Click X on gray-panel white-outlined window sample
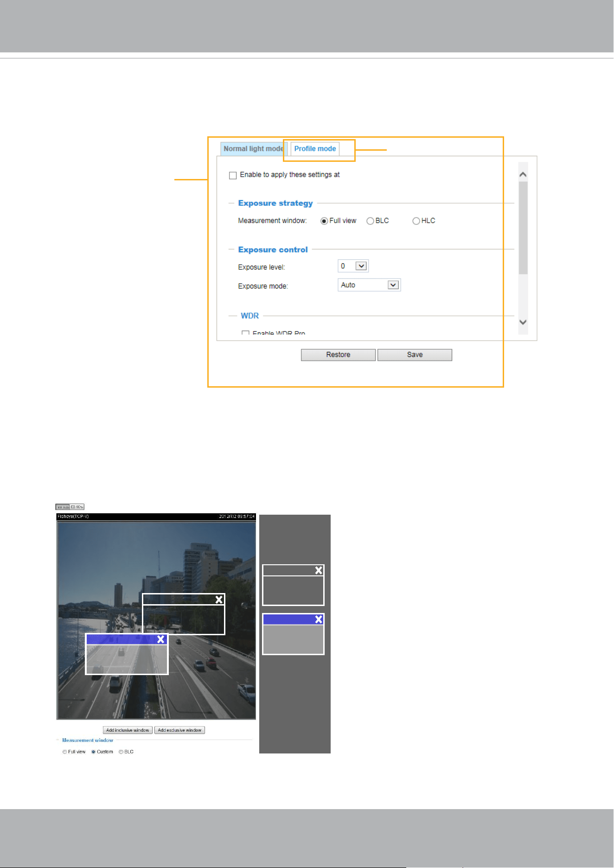This screenshot has width=614, height=868. point(319,570)
